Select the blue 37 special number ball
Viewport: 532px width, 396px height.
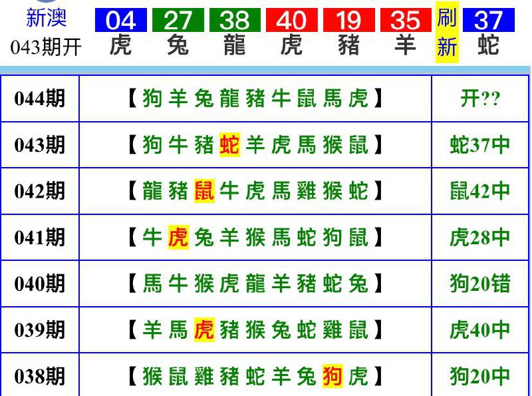(489, 20)
